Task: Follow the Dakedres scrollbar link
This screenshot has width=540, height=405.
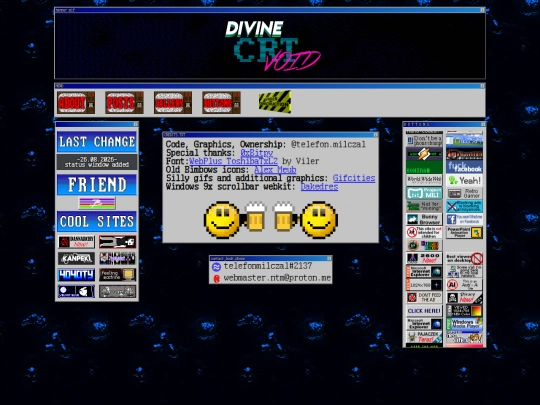Action: [319, 187]
